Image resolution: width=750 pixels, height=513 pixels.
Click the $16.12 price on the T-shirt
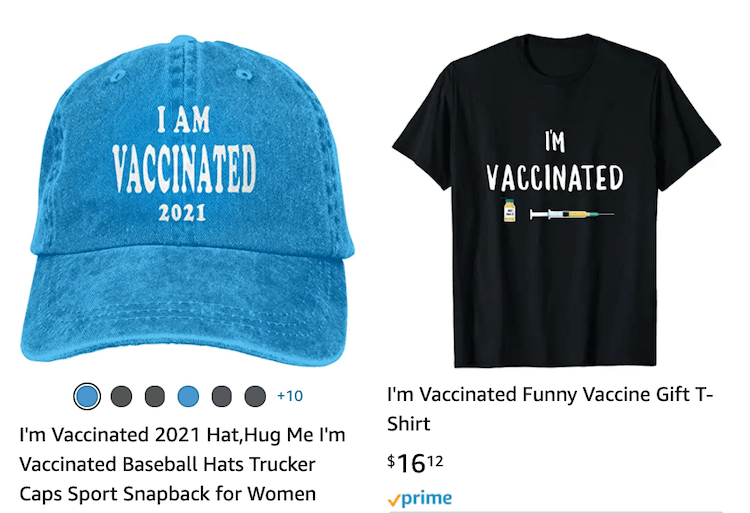pos(415,463)
